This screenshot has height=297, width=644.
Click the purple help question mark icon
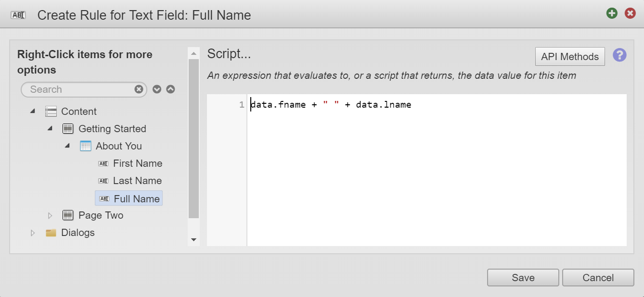pos(619,55)
